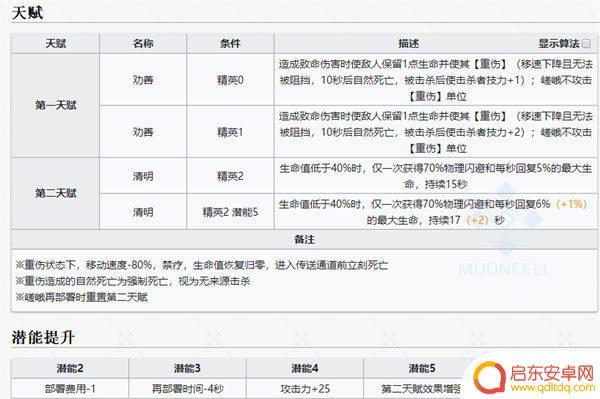Image resolution: width=600 pixels, height=399 pixels.
Task: Click the 潜能4 column header
Action: (x=305, y=368)
